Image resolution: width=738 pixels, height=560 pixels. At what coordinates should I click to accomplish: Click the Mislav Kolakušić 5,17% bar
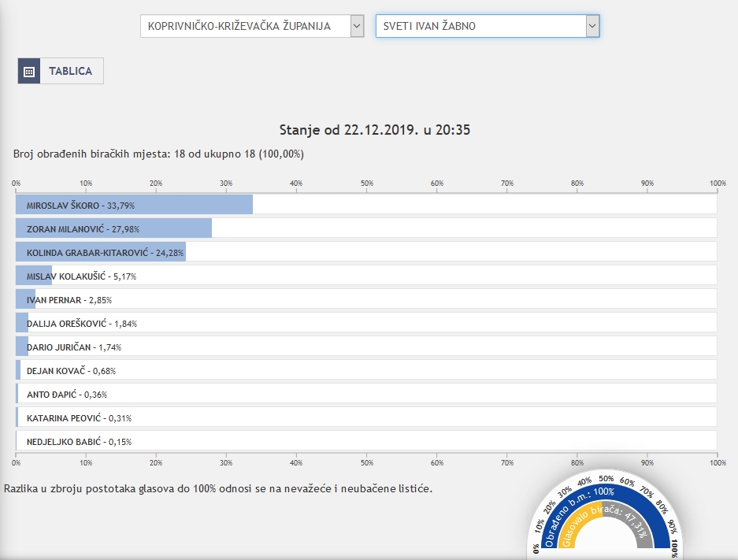34,276
